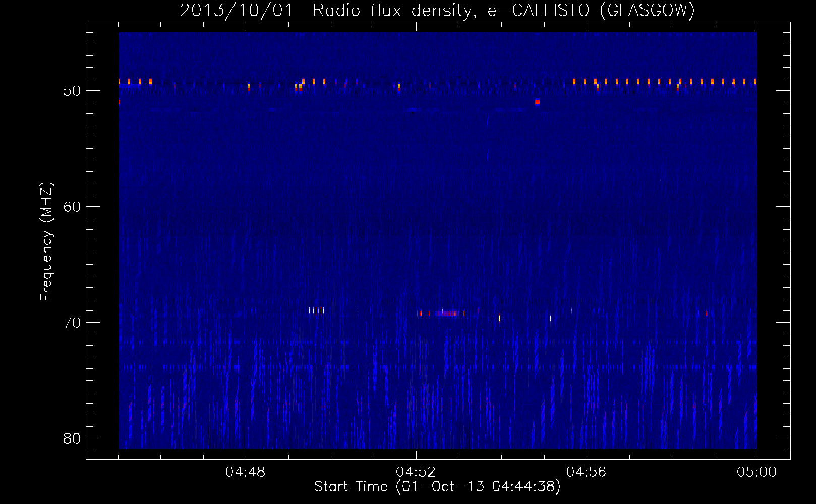Image resolution: width=816 pixels, height=504 pixels.
Task: Click the plot title '2013/10/01 Radio flux density, e-CALLISTO (GLASGOW)'
Action: pos(437,10)
